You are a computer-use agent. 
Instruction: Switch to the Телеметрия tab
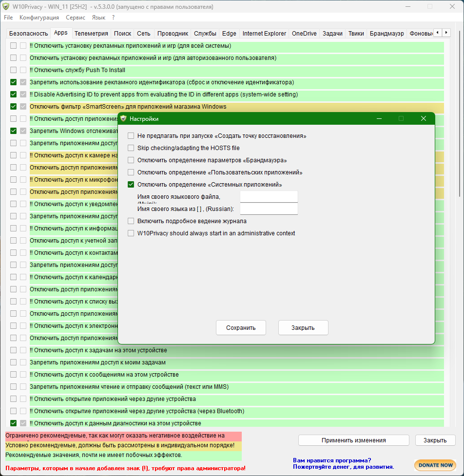pyautogui.click(x=91, y=34)
